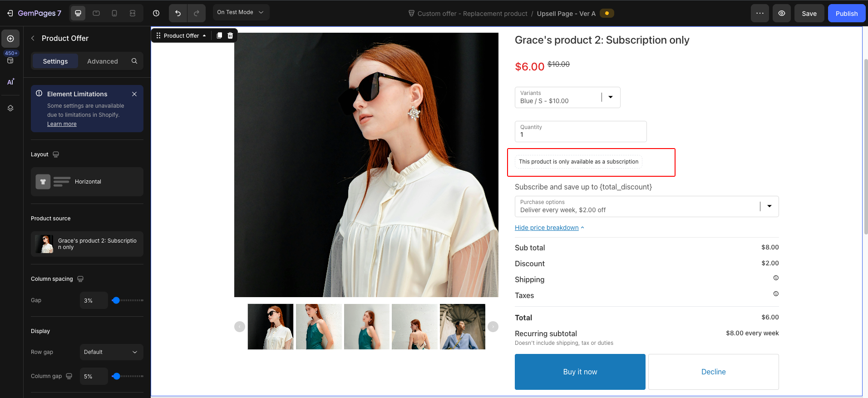Image resolution: width=868 pixels, height=398 pixels.
Task: Switch to mobile device view
Action: click(114, 13)
